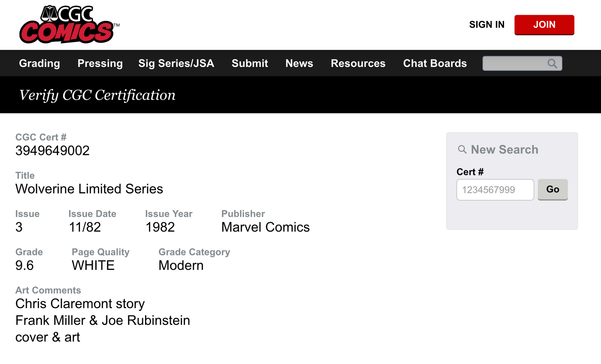Click the Wolverine Limited Series title text
Image resolution: width=601 pixels, height=364 pixels.
coord(89,188)
